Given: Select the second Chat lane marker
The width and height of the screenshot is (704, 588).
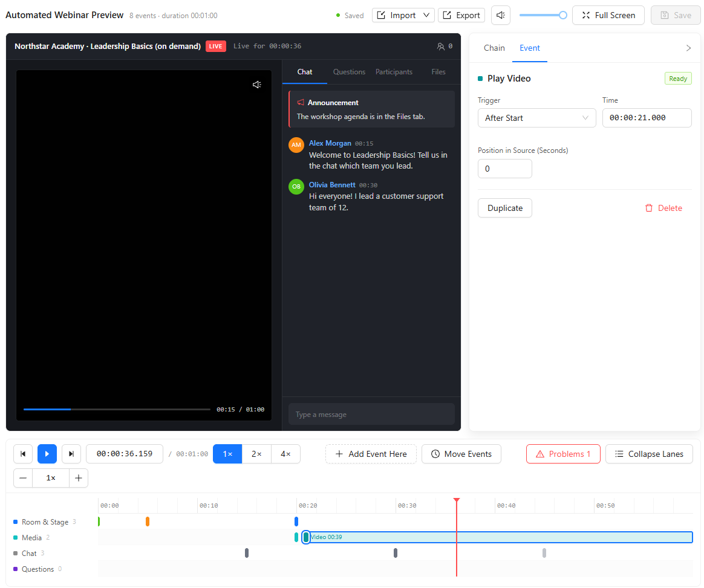Looking at the screenshot, I should [x=395, y=553].
